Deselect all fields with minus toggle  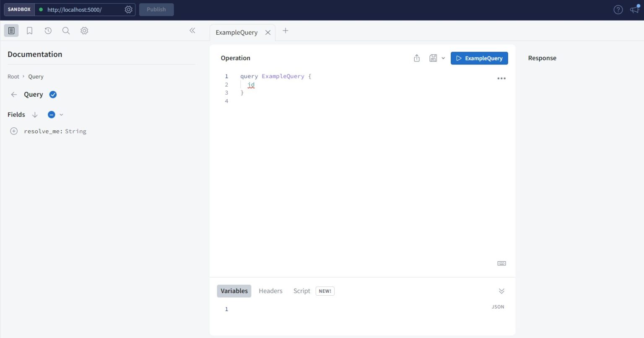pyautogui.click(x=51, y=114)
